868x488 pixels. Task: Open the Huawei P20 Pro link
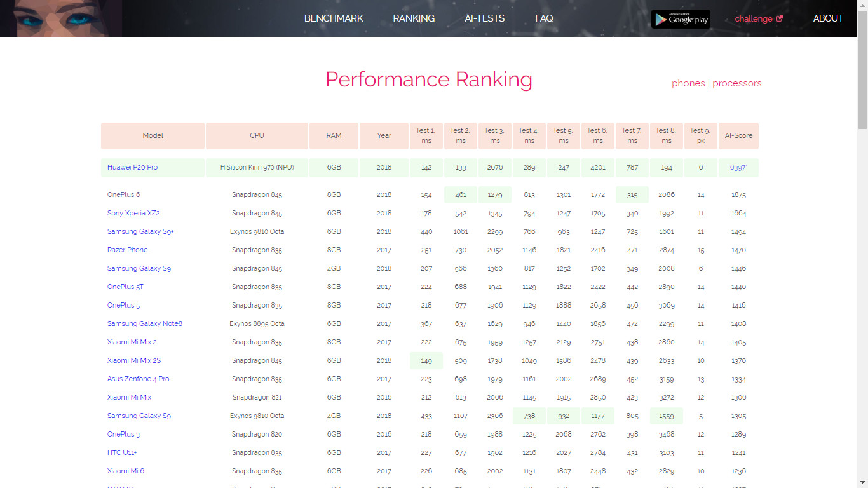(x=132, y=168)
